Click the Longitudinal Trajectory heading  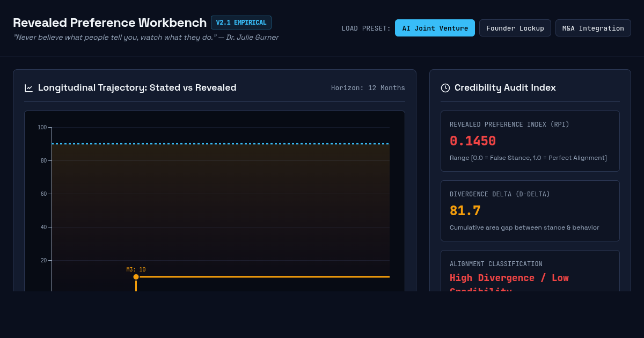(x=137, y=87)
